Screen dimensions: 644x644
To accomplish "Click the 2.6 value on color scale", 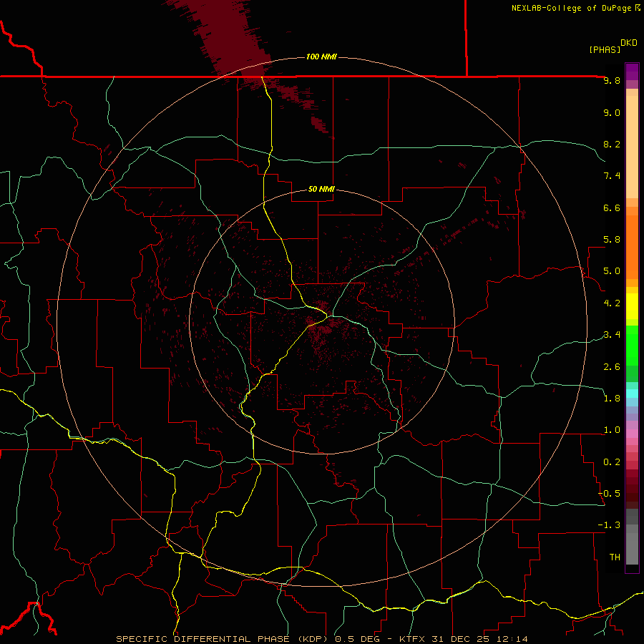I will (612, 367).
